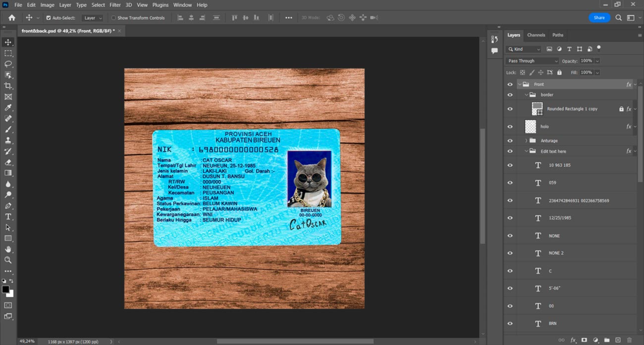Switch to the Channels tab
644x345 pixels.
pos(536,35)
